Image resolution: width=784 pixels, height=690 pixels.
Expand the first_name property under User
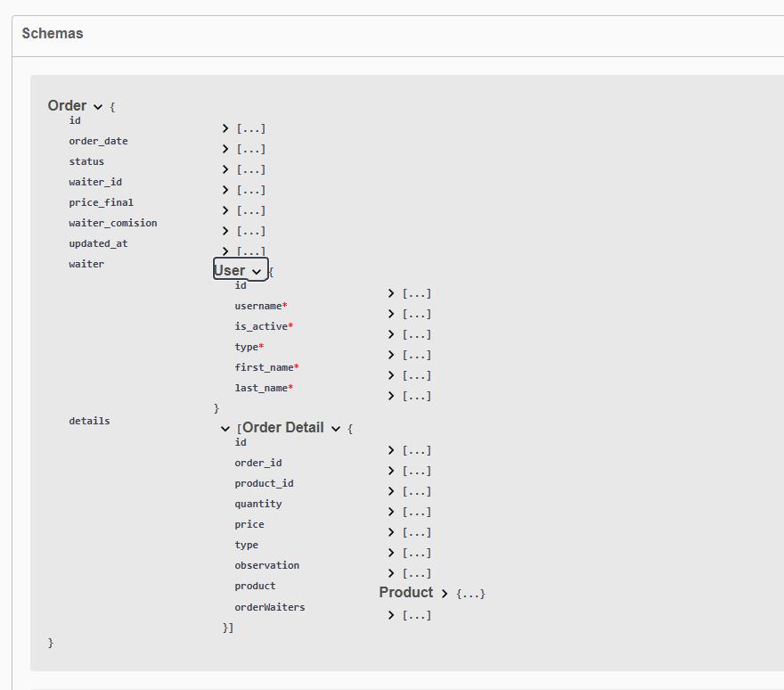[x=391, y=375]
